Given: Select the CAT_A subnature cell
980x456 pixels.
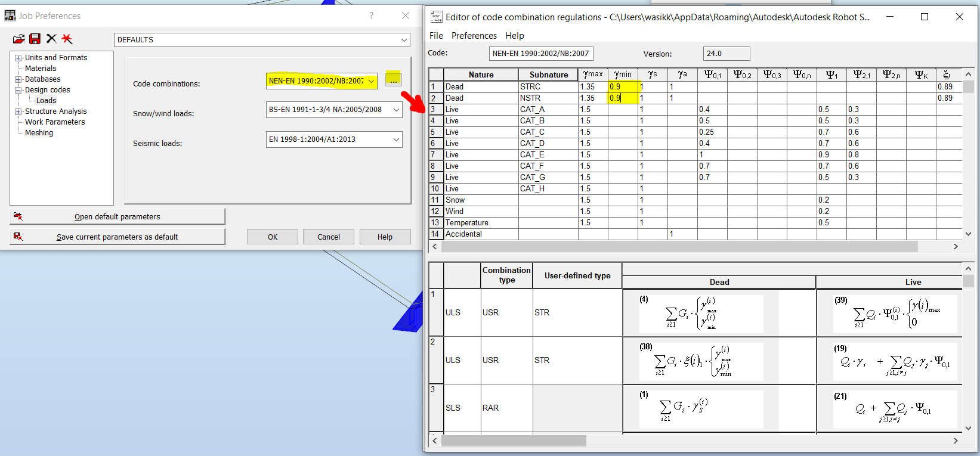Looking at the screenshot, I should [549, 110].
